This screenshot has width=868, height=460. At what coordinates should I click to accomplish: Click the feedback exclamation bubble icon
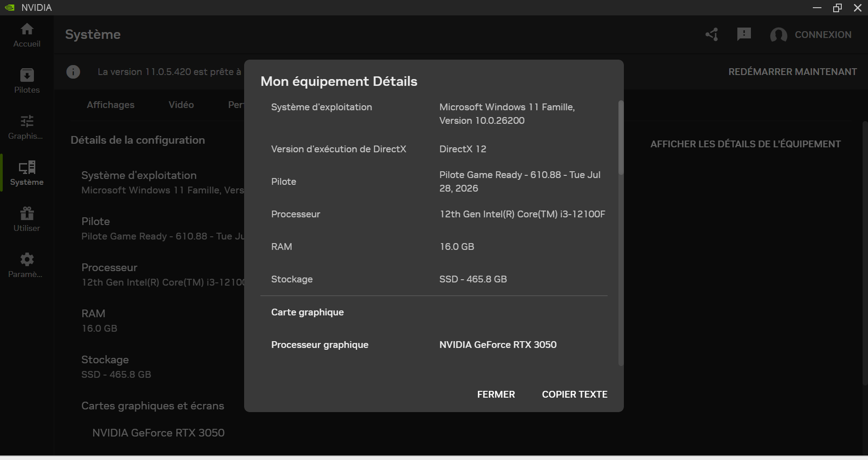click(x=744, y=34)
